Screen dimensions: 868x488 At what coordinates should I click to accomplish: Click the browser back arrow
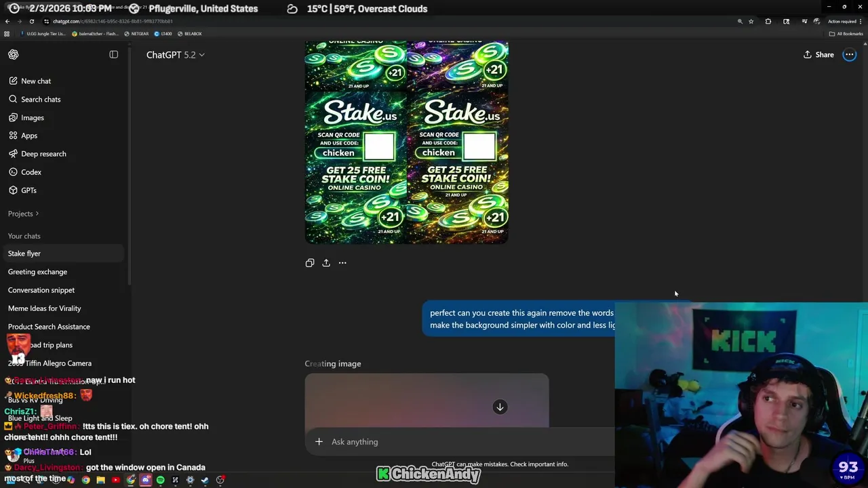pyautogui.click(x=7, y=21)
